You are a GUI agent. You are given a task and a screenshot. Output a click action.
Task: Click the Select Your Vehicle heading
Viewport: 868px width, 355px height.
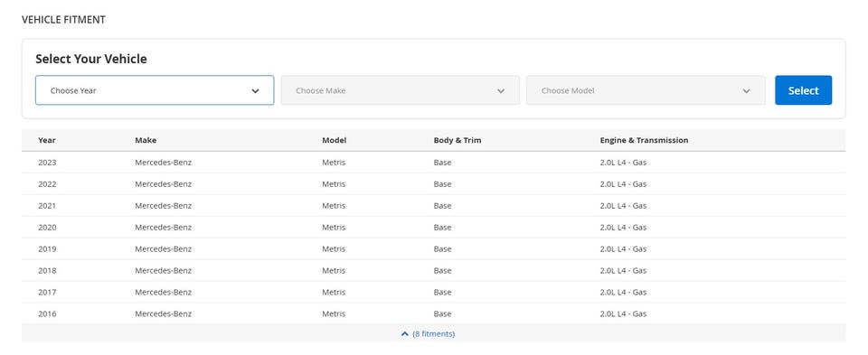pos(91,59)
